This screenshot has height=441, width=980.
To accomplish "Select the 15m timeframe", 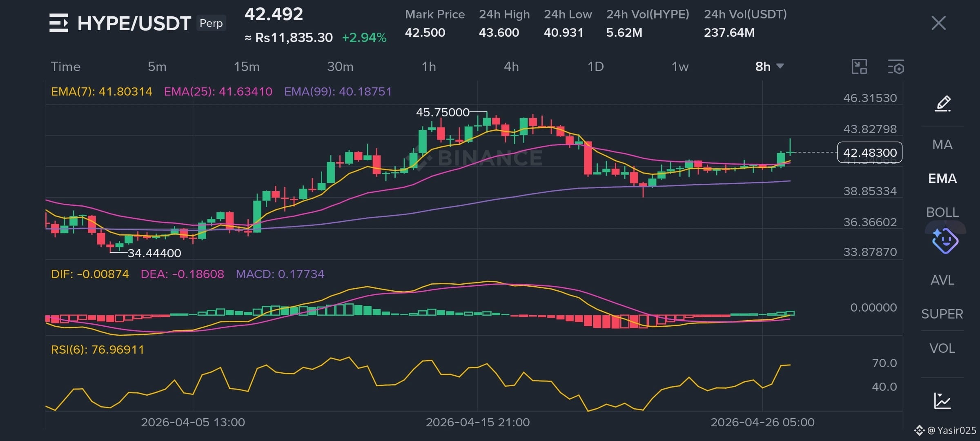I will 247,67.
